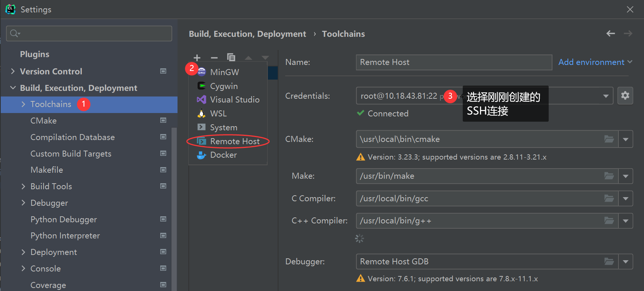The width and height of the screenshot is (644, 291).
Task: Click the add toolchain plus icon
Action: 197,57
